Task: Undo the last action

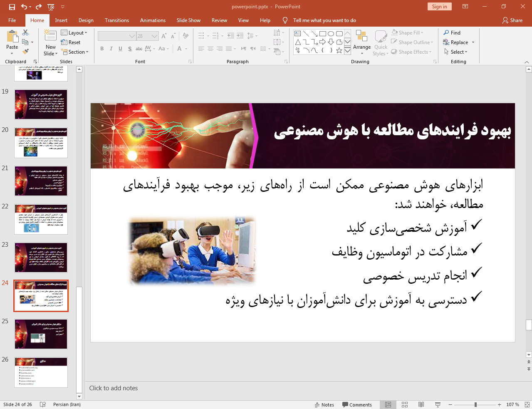Action: pos(24,7)
